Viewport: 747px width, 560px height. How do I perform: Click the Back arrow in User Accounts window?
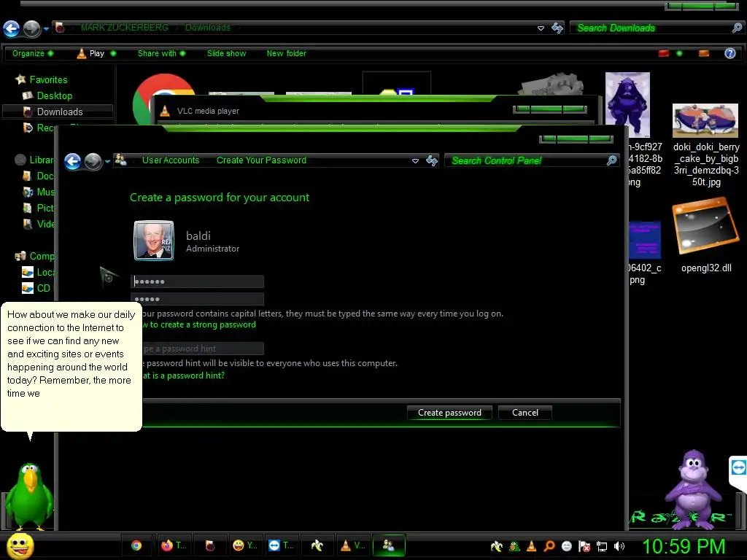pos(72,162)
